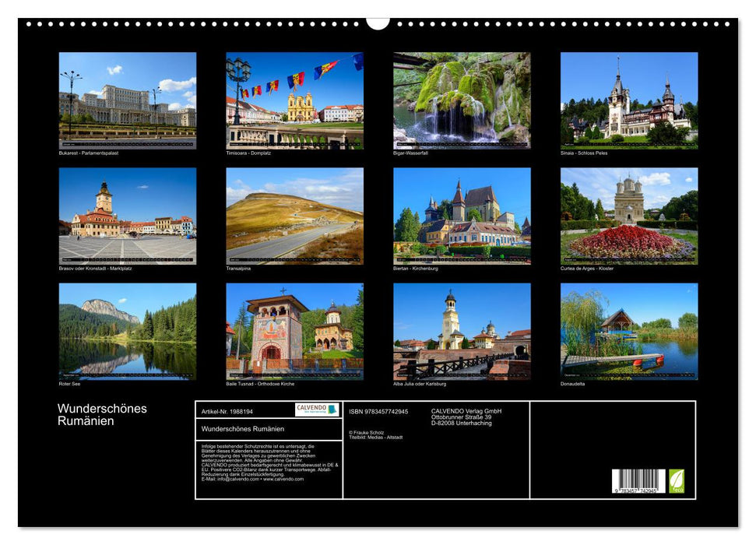Open the Donaudelta photo
The image size is (756, 545).
tap(629, 331)
